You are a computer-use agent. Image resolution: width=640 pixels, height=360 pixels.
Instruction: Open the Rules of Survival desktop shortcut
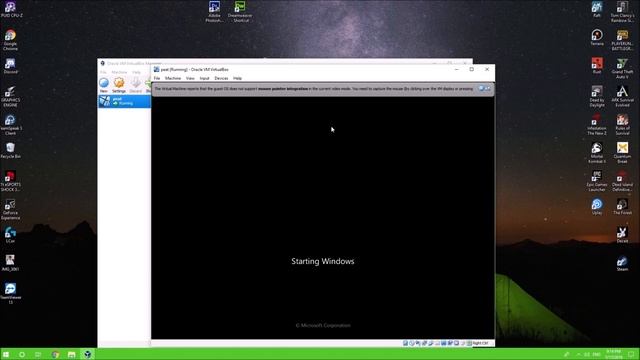tap(622, 124)
